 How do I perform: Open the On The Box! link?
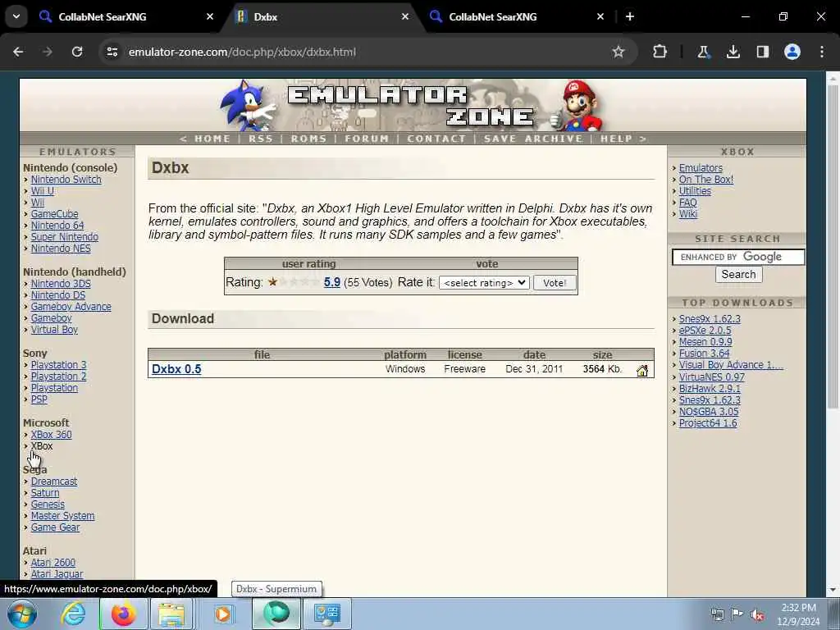tap(706, 180)
